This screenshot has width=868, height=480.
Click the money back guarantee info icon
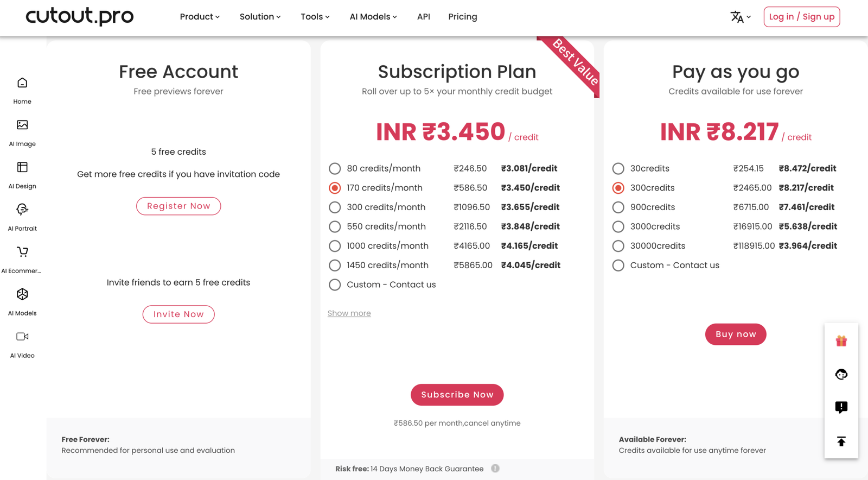(x=495, y=469)
